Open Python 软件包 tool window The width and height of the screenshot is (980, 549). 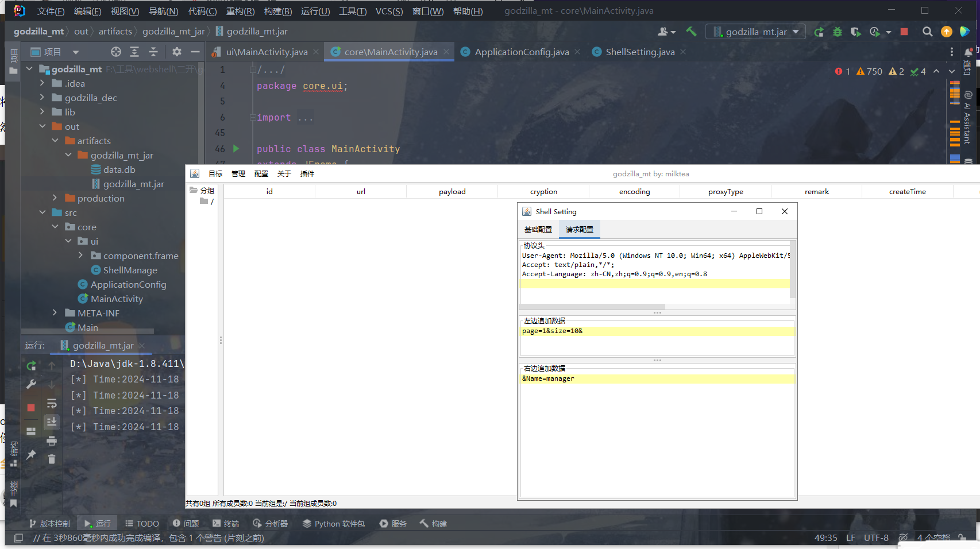pyautogui.click(x=333, y=524)
